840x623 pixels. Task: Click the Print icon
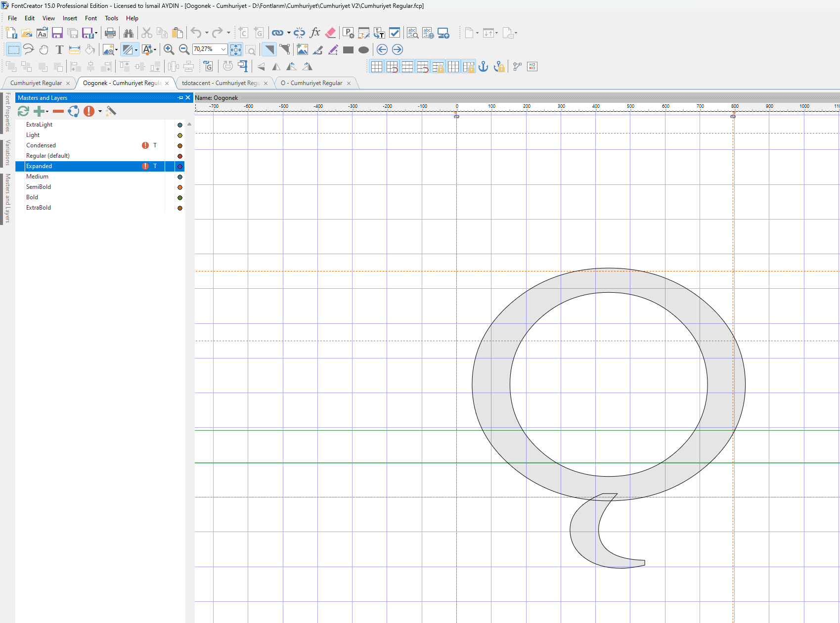110,33
